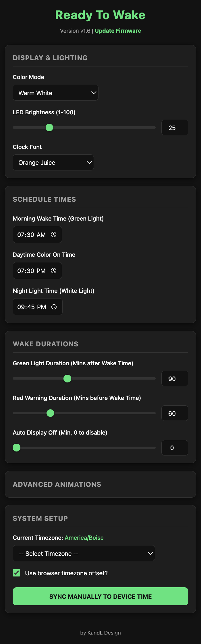Screen dimensions: 201x644
Task: Click the Green Light Duration slider handle
Action: pyautogui.click(x=67, y=379)
